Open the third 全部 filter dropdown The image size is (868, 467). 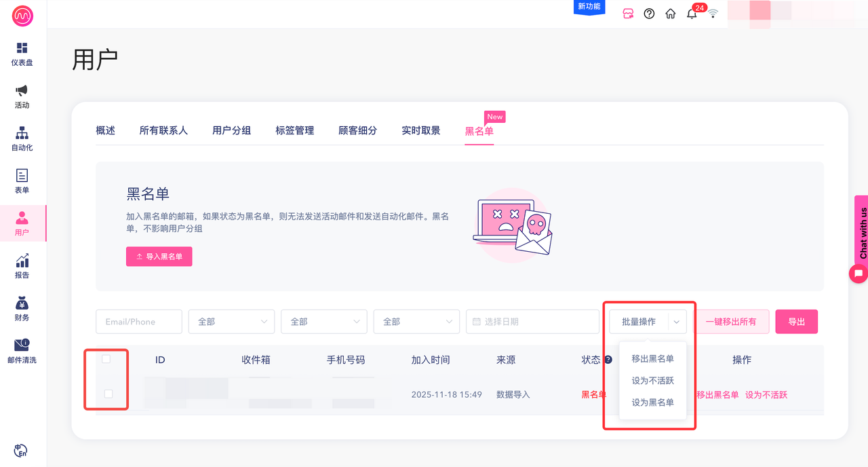point(416,322)
